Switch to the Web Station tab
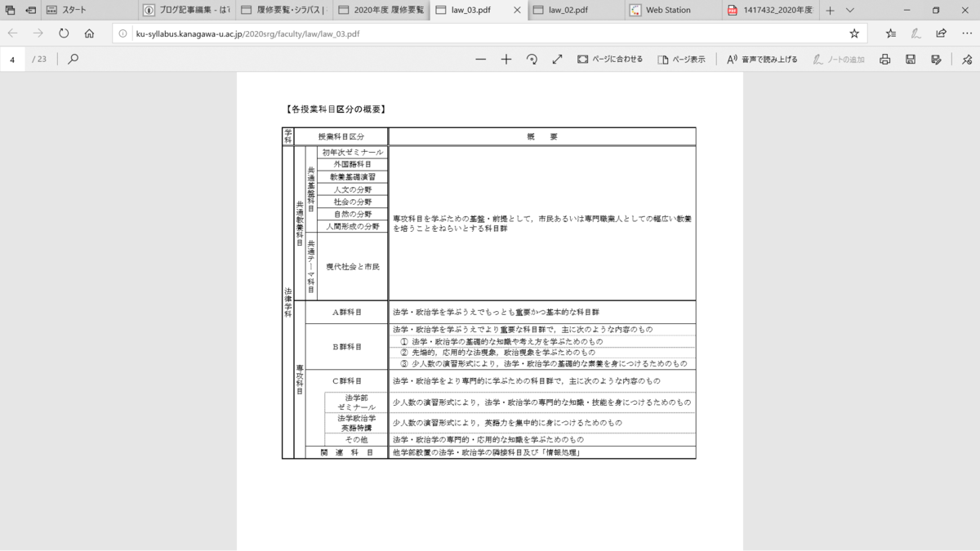The width and height of the screenshot is (980, 551). pyautogui.click(x=673, y=10)
